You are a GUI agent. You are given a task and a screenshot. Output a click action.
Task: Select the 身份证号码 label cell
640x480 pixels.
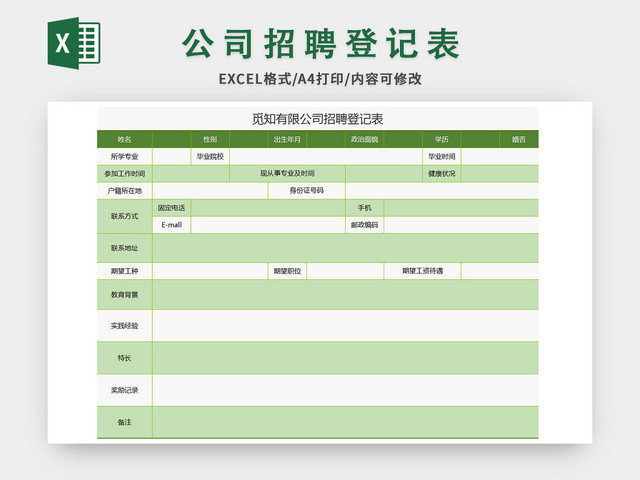point(307,191)
